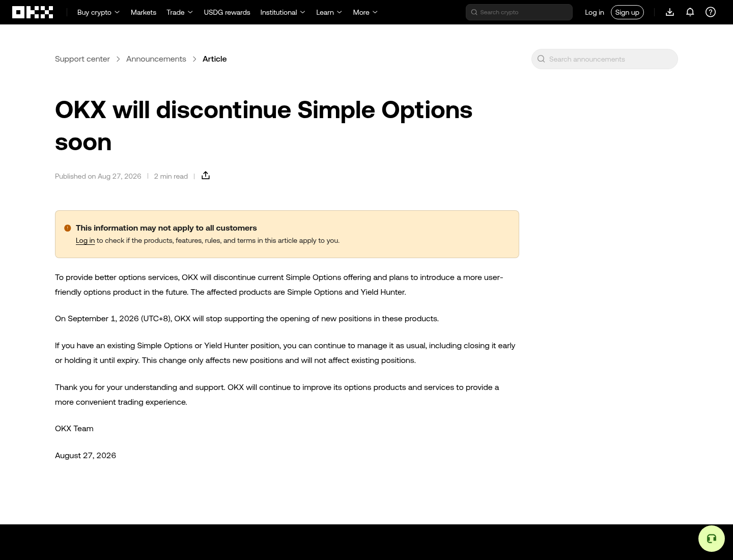Screen dimensions: 733x560
Task: Click the 'August 27, 2026' closing date
Action: 86,456
